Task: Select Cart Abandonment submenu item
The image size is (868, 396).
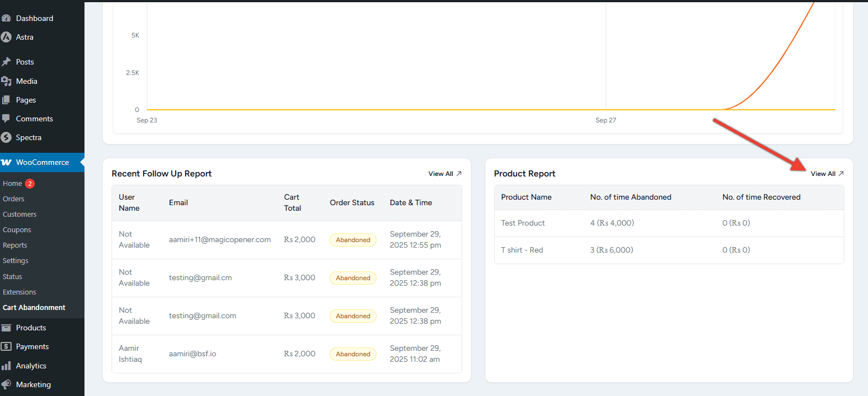Action: pos(34,308)
